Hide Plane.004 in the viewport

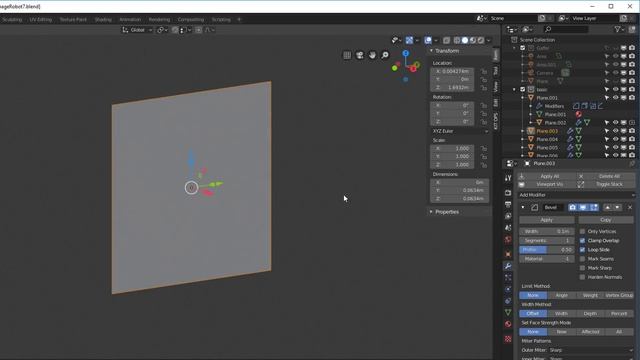[x=615, y=139]
